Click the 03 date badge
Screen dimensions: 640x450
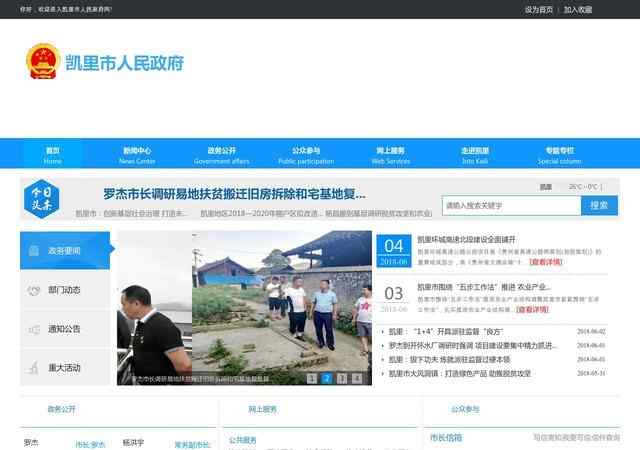[x=394, y=298]
